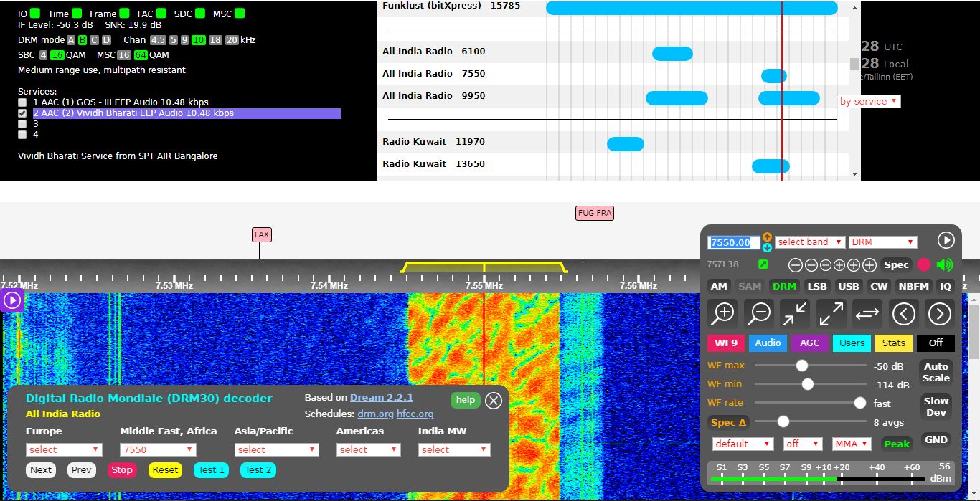Open the by service schedule dropdown
Image resolution: width=980 pixels, height=501 pixels.
[869, 102]
